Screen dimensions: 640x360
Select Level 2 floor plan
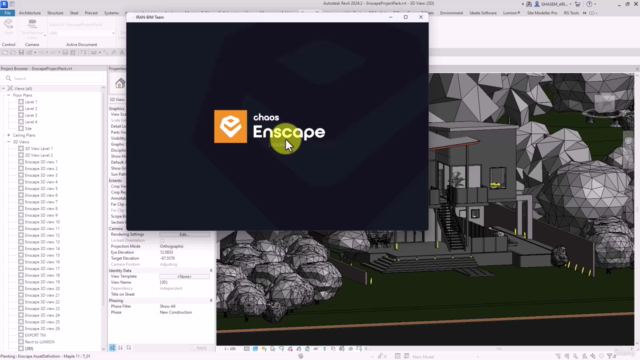pyautogui.click(x=31, y=109)
